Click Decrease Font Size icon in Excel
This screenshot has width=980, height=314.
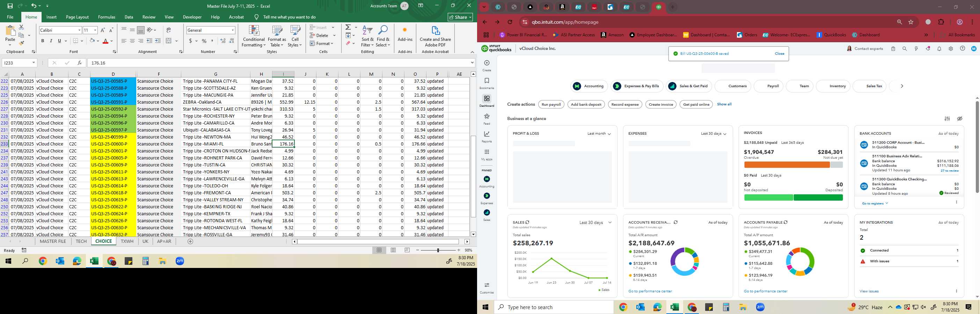click(111, 30)
